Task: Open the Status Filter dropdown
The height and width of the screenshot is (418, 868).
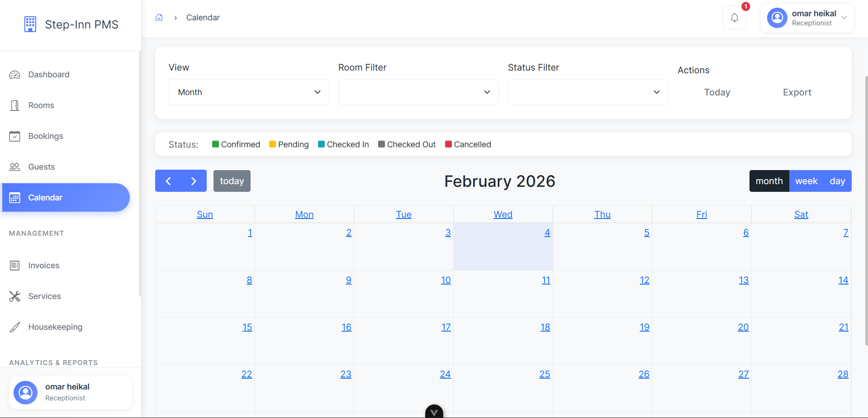Action: (x=588, y=92)
